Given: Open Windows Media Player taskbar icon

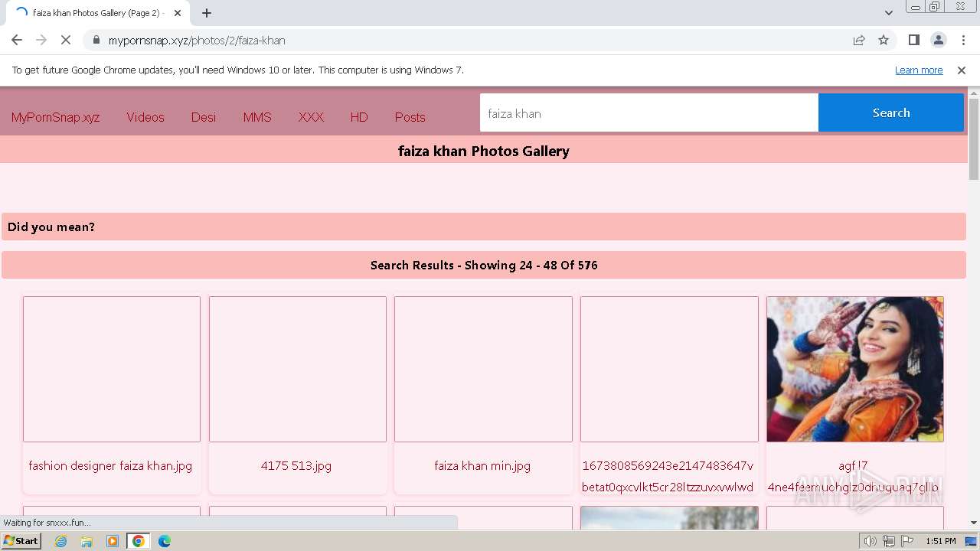Looking at the screenshot, I should pyautogui.click(x=113, y=541).
